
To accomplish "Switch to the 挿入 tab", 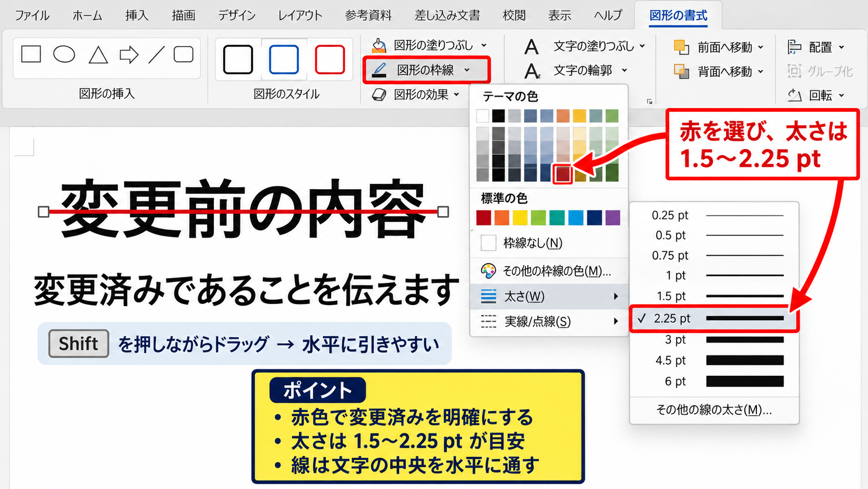I will [137, 16].
